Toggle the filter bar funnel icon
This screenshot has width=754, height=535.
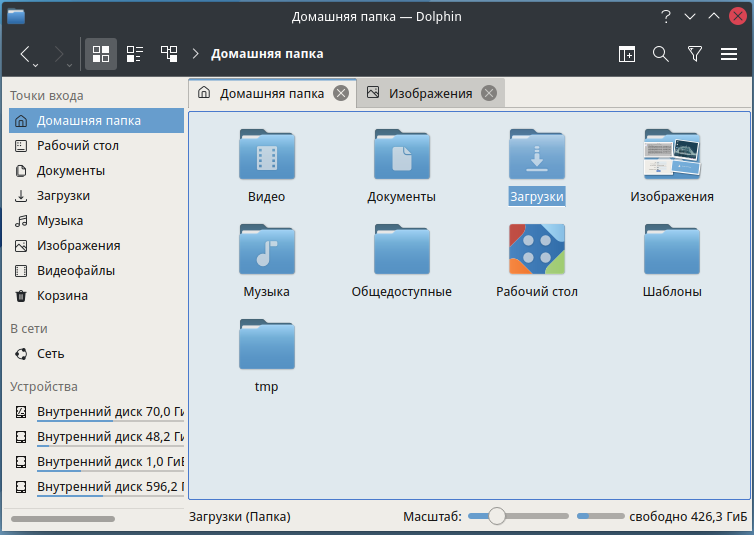(x=695, y=54)
